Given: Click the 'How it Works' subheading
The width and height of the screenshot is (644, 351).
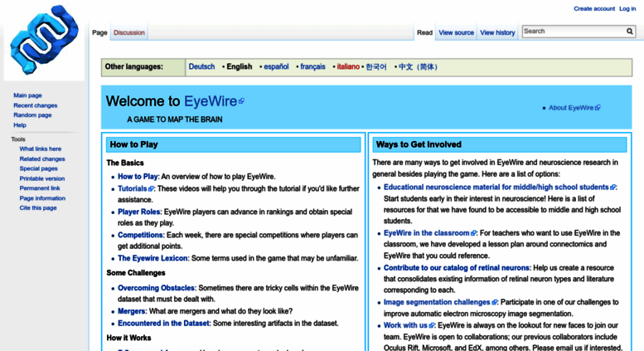Looking at the screenshot, I should 128,338.
